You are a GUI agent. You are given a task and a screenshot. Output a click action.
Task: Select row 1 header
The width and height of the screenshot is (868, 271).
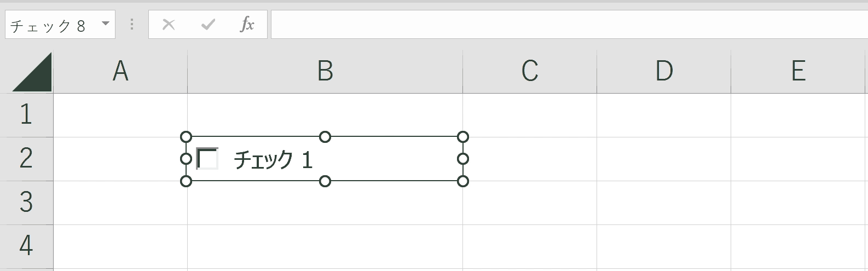(26, 115)
